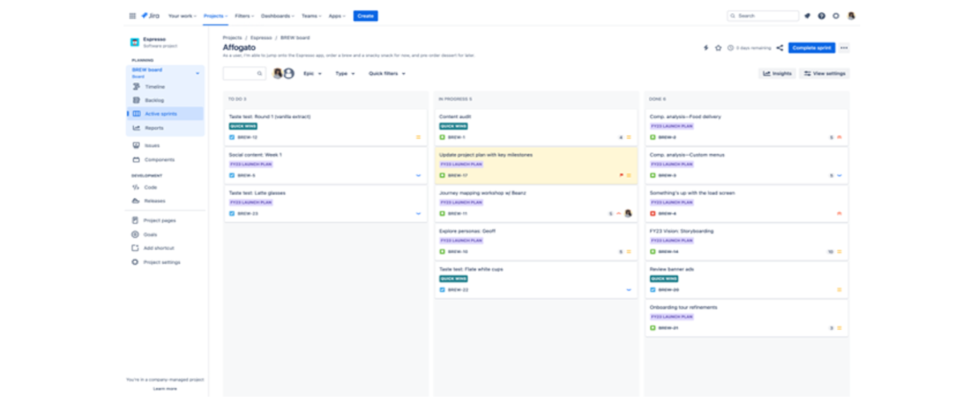Viewport: 980px width, 420px height.
Task: Click the Jira logo
Action: [x=150, y=16]
